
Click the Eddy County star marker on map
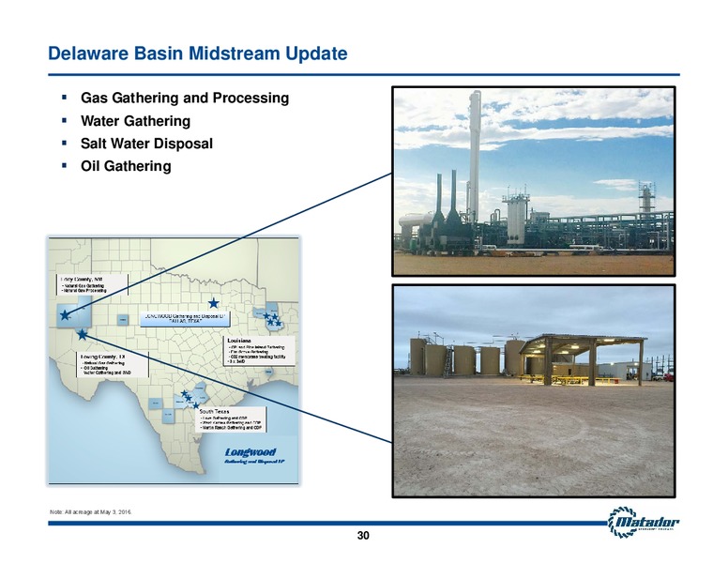click(65, 315)
